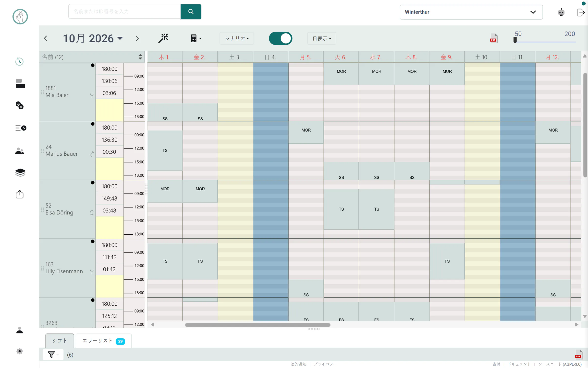Click the robot assistant icon
588x368 pixels.
tap(561, 12)
